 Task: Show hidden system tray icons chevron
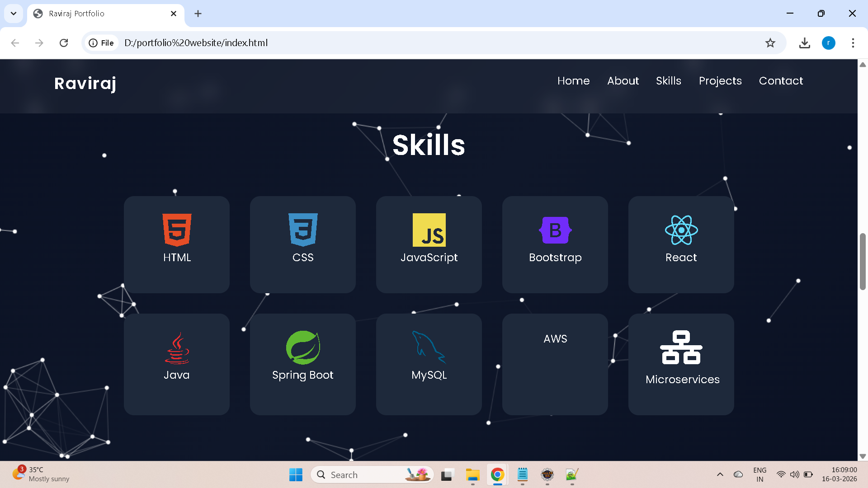(x=720, y=474)
